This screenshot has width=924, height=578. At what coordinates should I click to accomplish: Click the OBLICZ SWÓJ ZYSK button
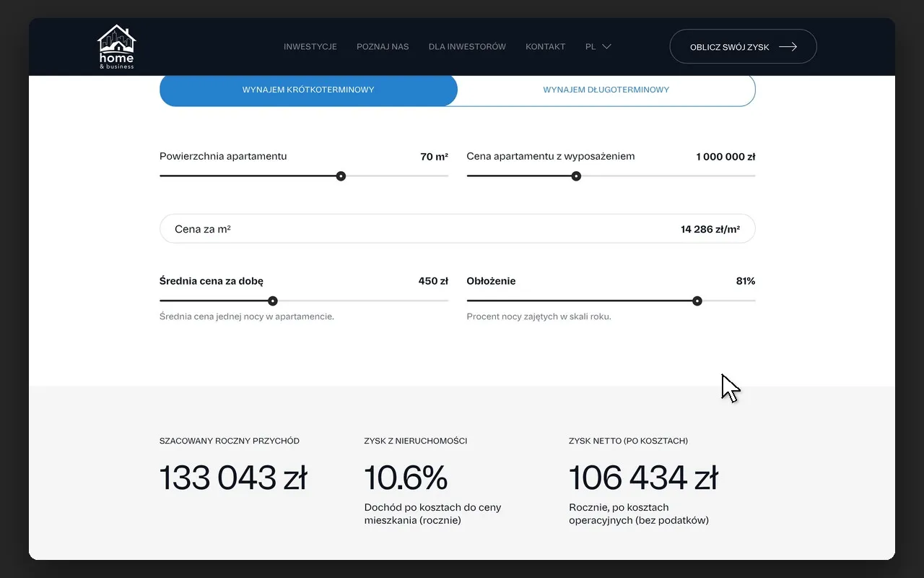pyautogui.click(x=744, y=47)
